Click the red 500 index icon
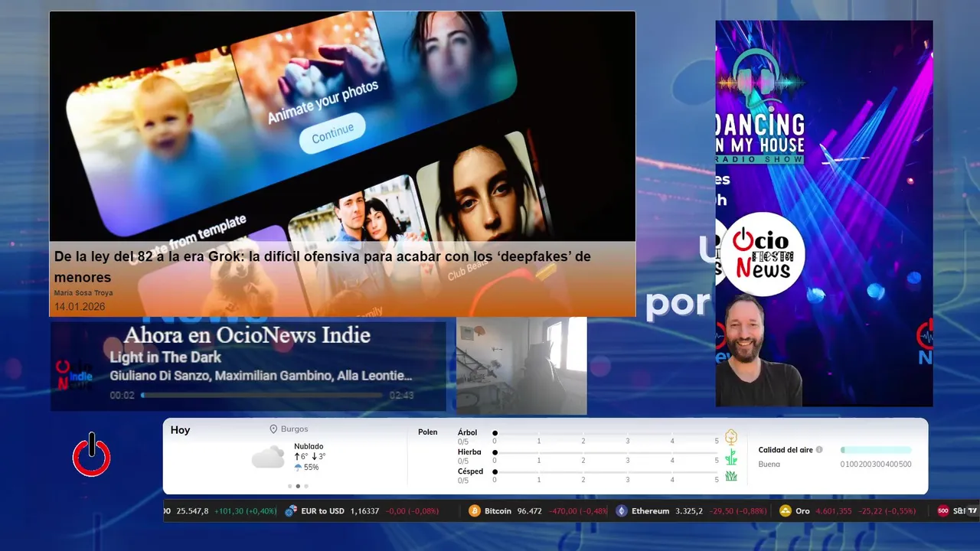The image size is (980, 551). click(x=943, y=511)
